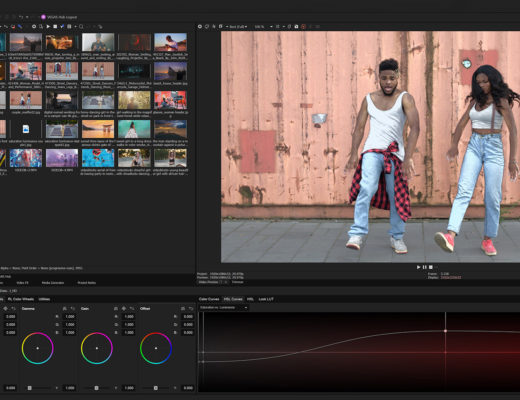Screen dimensions: 520x400
Task: Open the media views grid icon
Action: pyautogui.click(x=69, y=26)
